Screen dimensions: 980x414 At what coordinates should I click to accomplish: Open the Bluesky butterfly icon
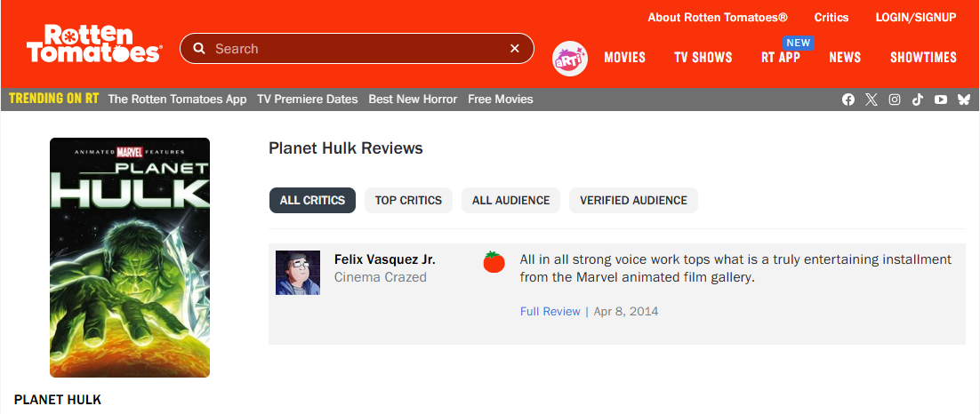[x=964, y=100]
